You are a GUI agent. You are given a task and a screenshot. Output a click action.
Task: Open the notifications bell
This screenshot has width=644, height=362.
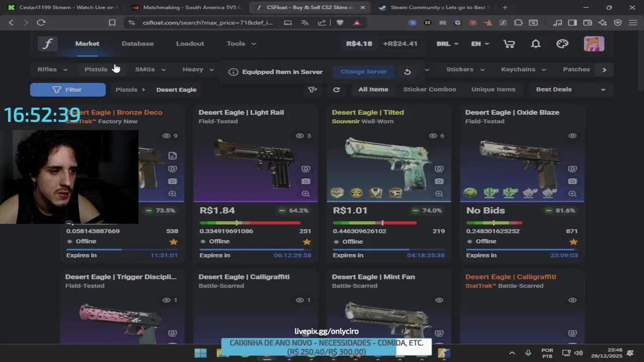coord(536,44)
